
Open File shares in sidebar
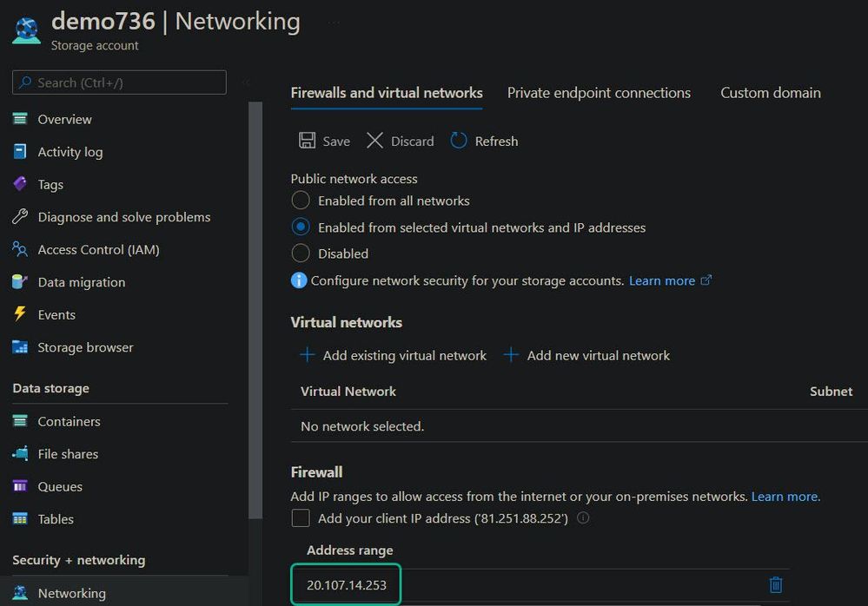tap(68, 454)
